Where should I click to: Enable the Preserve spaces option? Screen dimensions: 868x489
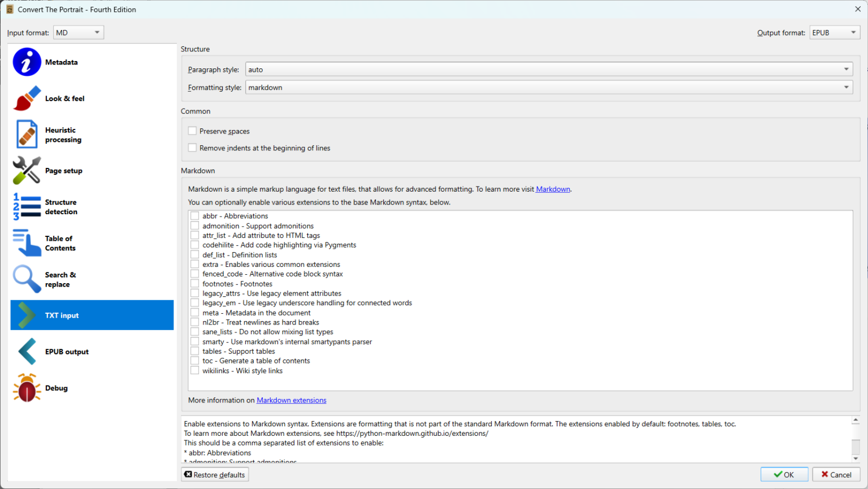point(192,131)
